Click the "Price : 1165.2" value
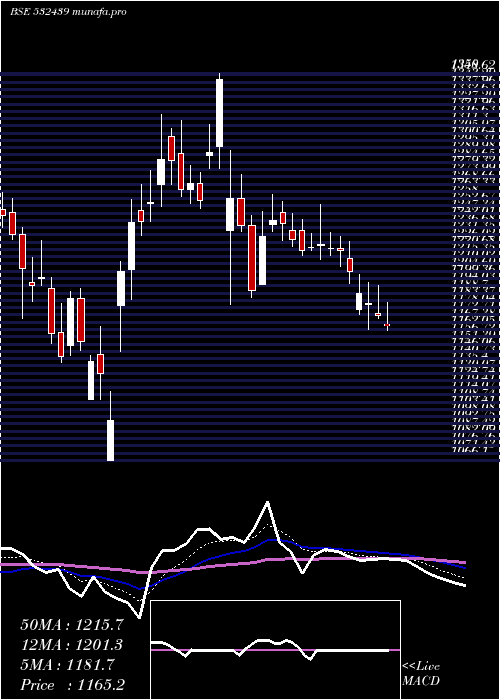Viewport: 500px width, 700px height. 73,685
